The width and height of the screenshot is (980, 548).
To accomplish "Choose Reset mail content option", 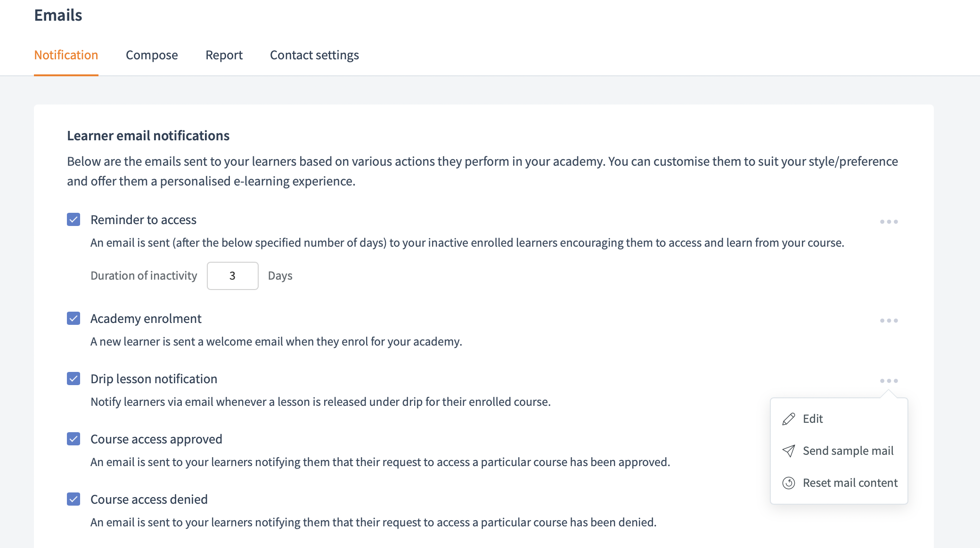I will click(850, 483).
